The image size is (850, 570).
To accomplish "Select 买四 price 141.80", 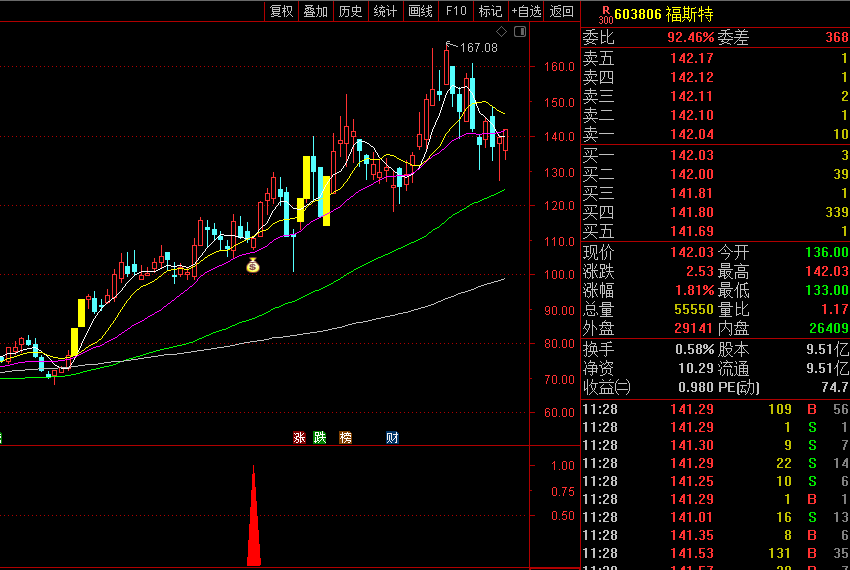I will (692, 212).
